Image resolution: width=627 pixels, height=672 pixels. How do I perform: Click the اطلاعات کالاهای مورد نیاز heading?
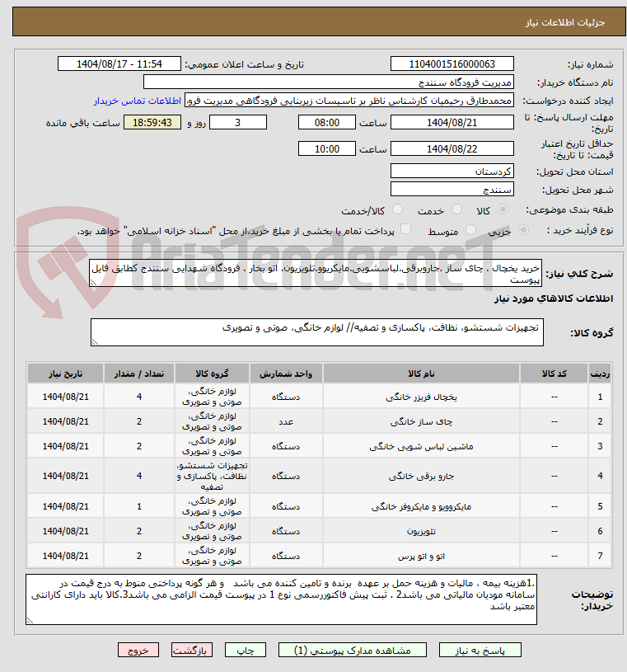[554, 298]
